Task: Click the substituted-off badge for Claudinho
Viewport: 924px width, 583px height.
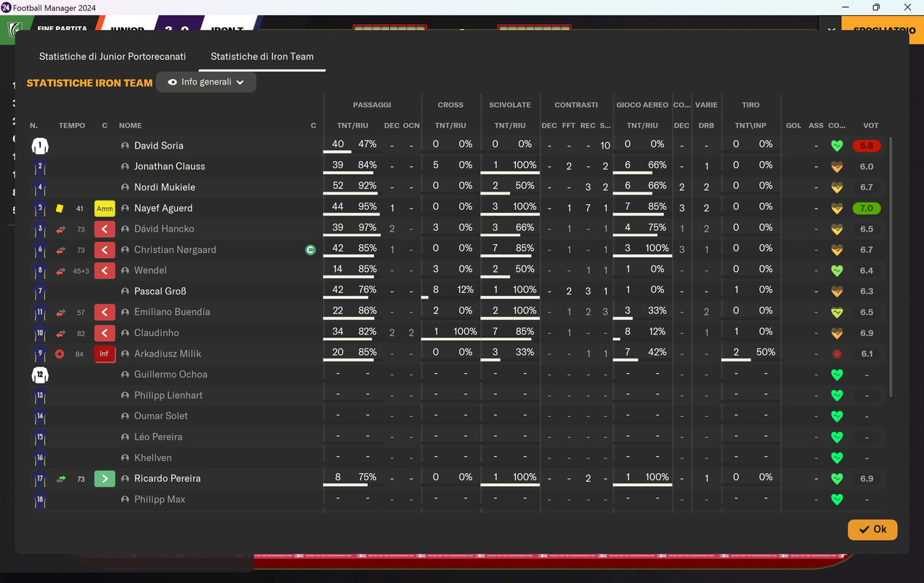Action: click(x=105, y=333)
